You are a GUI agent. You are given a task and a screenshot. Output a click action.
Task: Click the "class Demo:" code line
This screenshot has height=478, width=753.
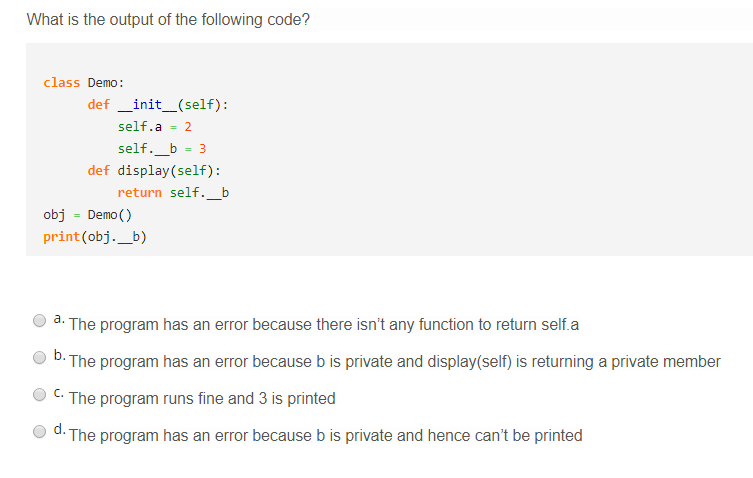pos(83,82)
